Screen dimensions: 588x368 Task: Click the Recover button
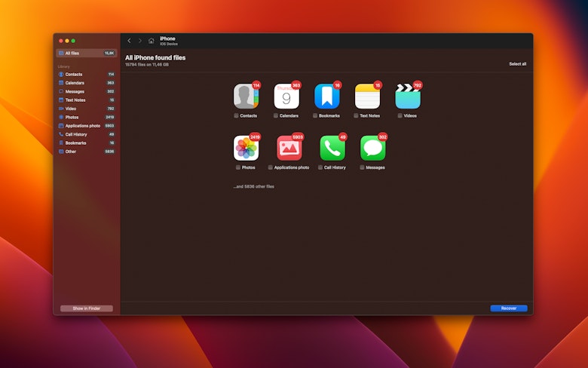(509, 308)
